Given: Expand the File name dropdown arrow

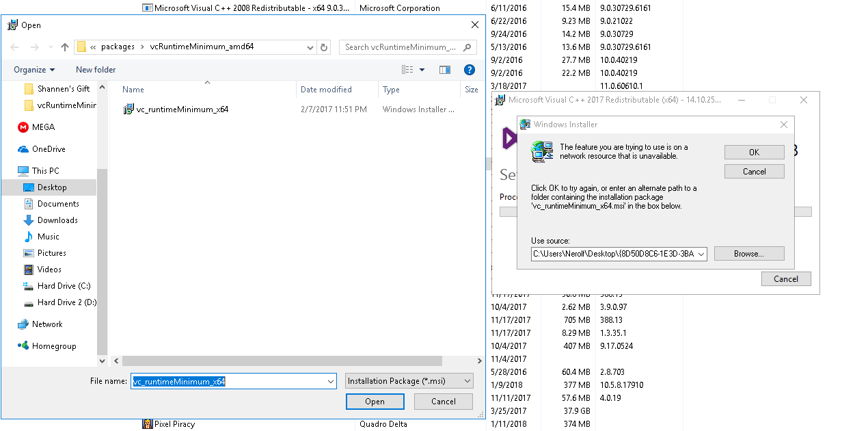Looking at the screenshot, I should 330,381.
